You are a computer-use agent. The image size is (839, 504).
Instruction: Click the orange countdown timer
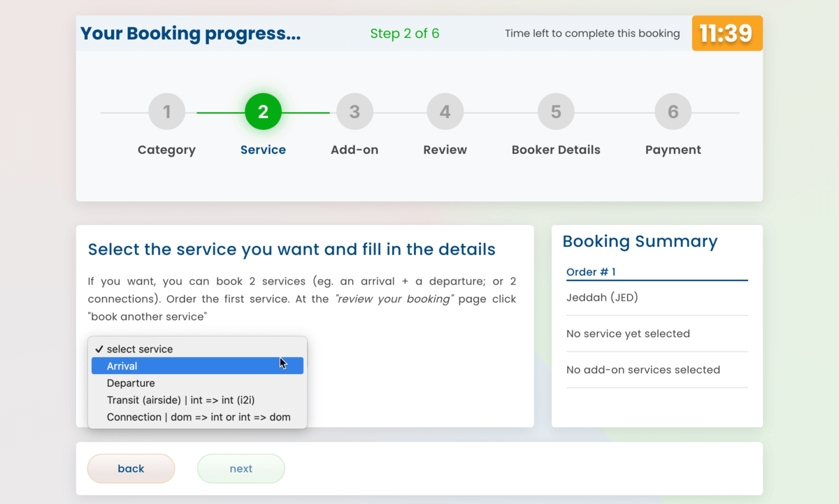726,34
